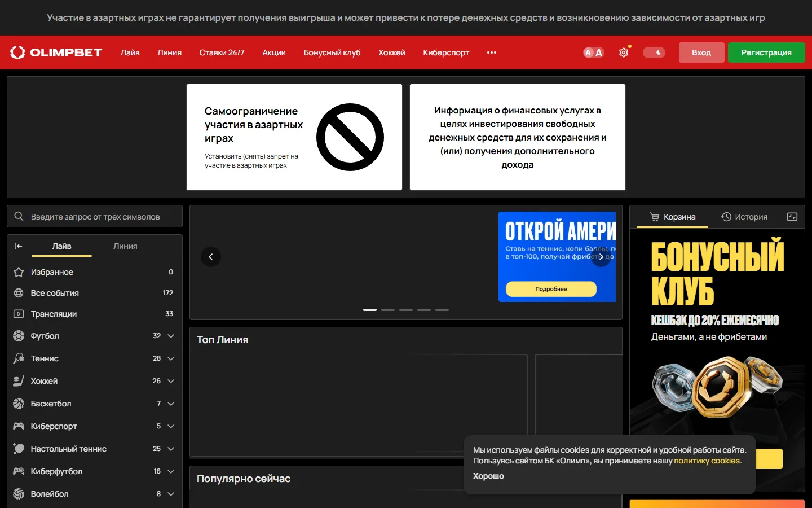Click the search magnifier icon
812x508 pixels.
19,216
